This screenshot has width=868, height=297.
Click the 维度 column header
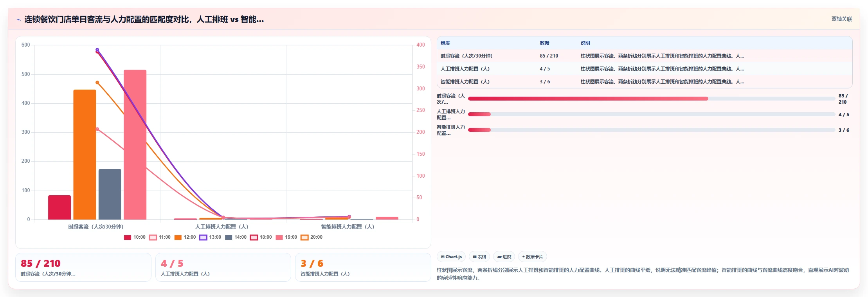pyautogui.click(x=445, y=43)
